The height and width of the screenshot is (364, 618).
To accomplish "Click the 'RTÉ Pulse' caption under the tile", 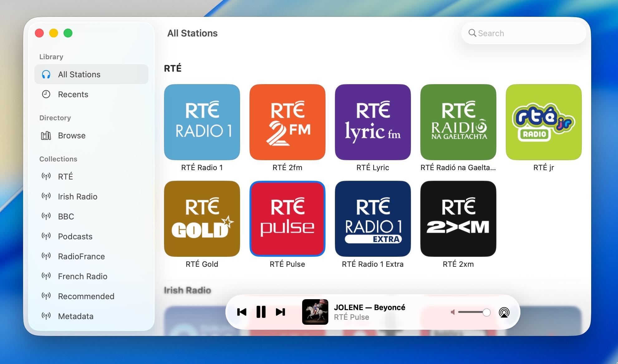I will click(x=287, y=264).
